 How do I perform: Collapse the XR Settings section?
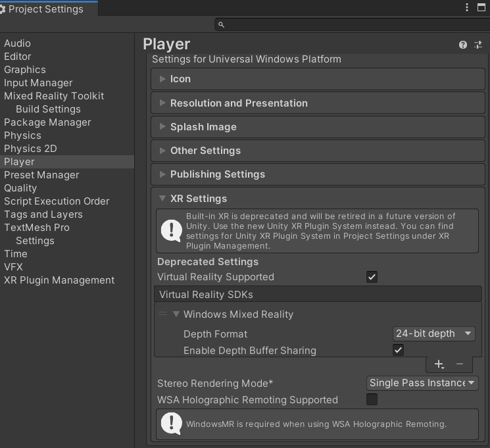click(x=162, y=198)
